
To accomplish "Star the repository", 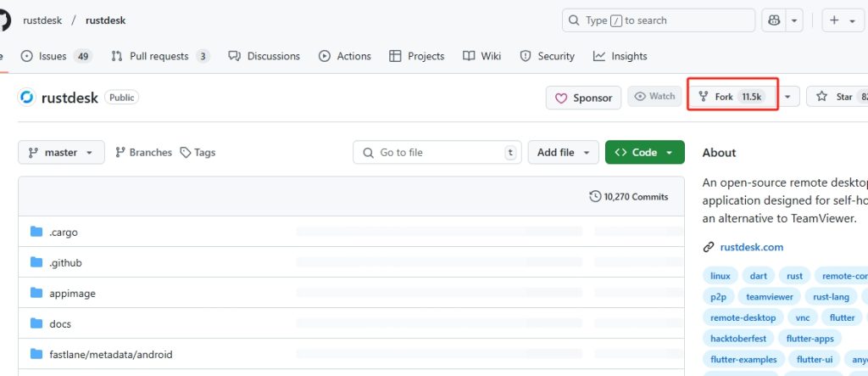I will point(837,97).
